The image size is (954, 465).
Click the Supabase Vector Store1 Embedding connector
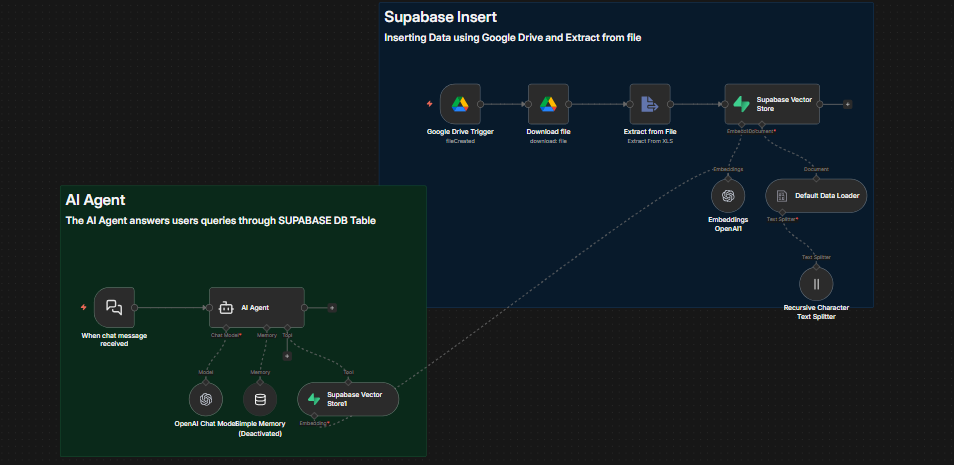[315, 416]
